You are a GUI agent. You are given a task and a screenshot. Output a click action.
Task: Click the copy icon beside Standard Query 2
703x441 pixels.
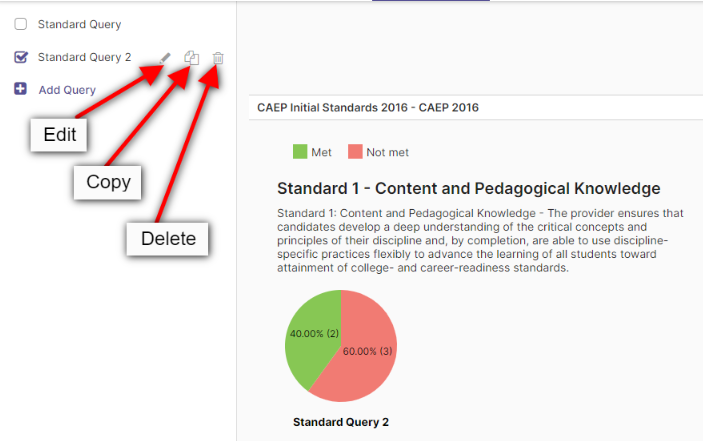coord(191,58)
